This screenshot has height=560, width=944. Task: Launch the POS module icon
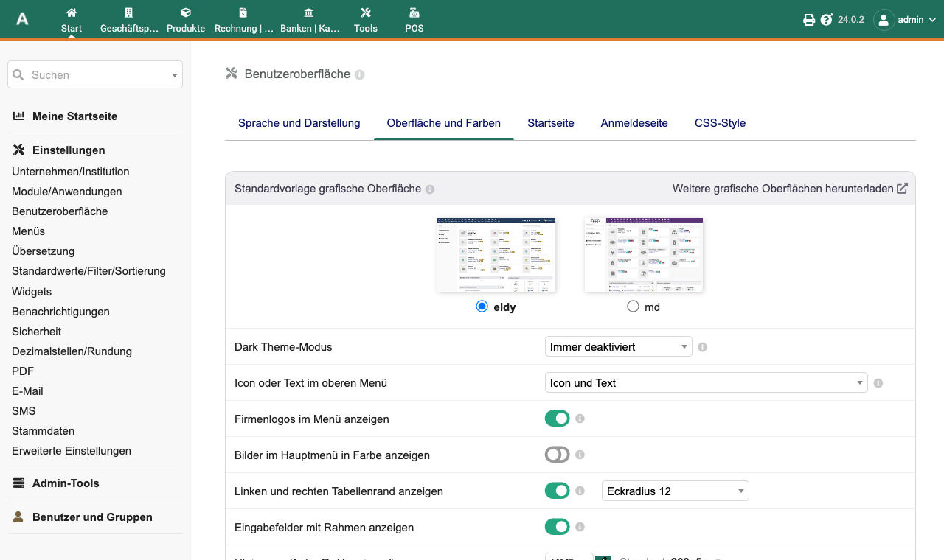(x=414, y=13)
